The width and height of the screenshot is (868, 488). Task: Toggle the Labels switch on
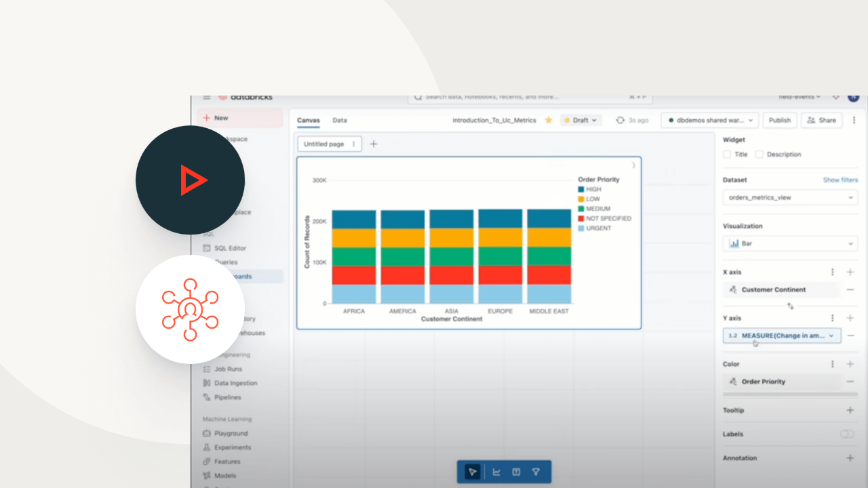point(846,434)
